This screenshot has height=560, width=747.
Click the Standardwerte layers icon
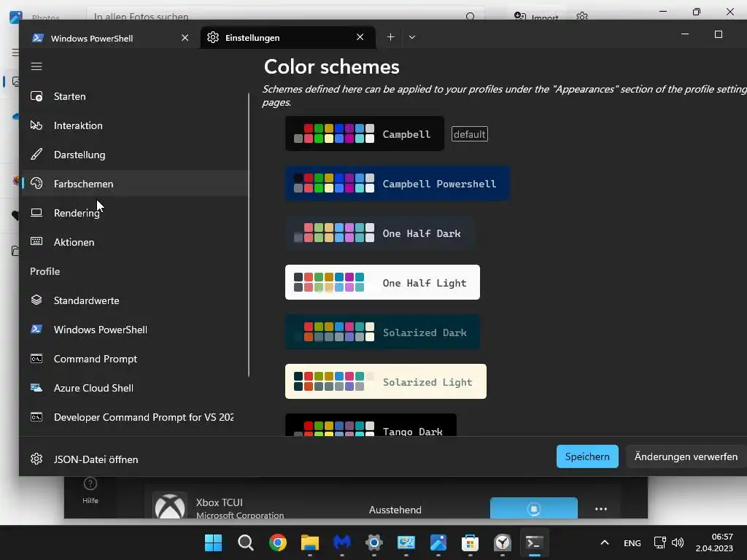[36, 300]
